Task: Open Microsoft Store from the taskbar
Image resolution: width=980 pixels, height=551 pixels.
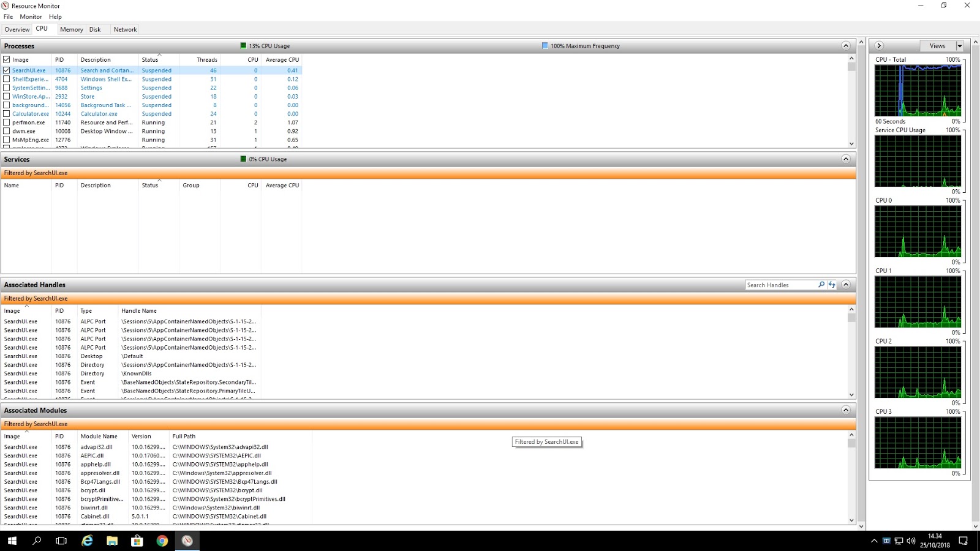Action: pos(137,541)
